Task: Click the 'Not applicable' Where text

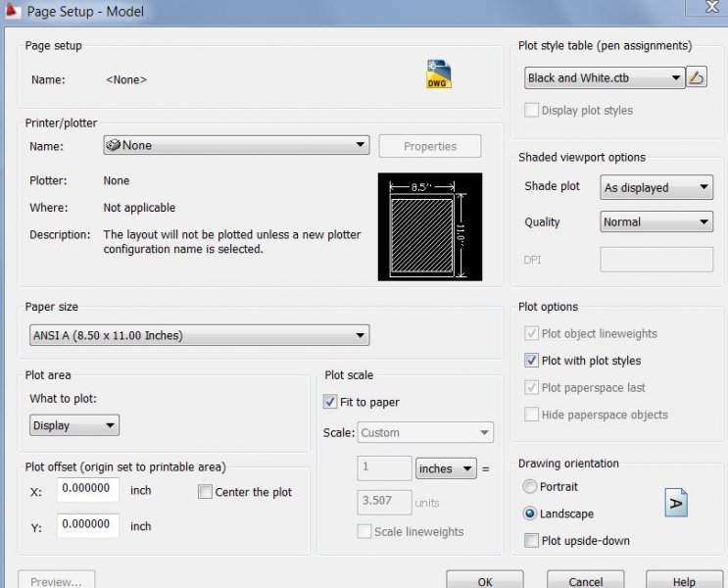Action: pyautogui.click(x=139, y=208)
